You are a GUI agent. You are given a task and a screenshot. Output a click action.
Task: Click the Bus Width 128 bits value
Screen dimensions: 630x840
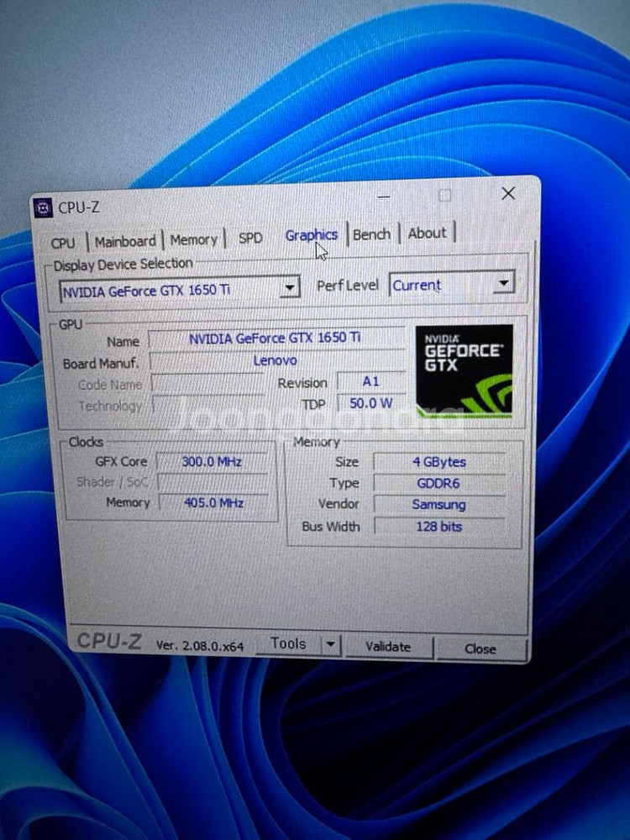[439, 527]
